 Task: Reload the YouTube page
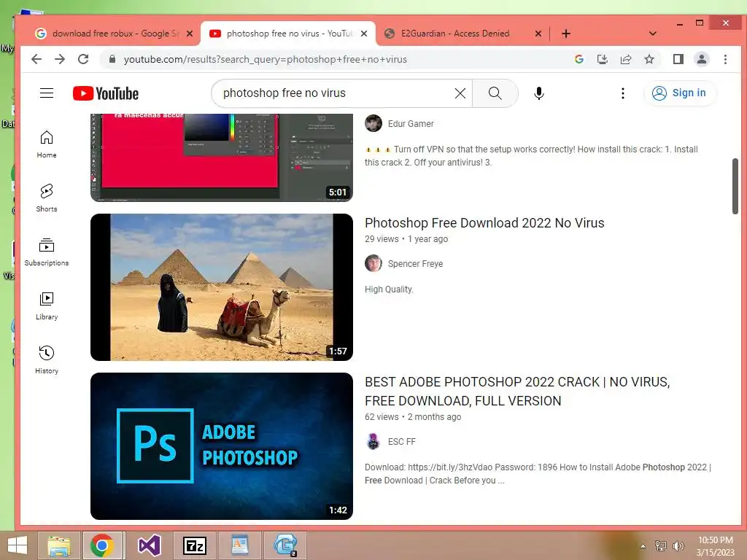pos(83,59)
